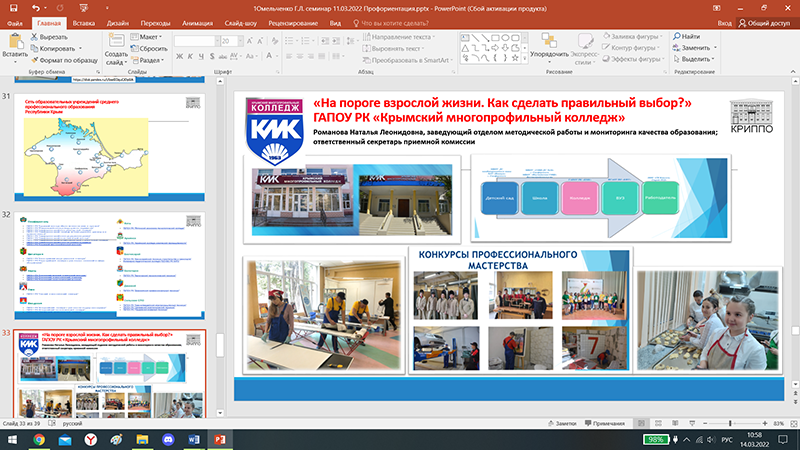The width and height of the screenshot is (800, 450).
Task: Pick the star shape in shapes gallery
Action: click(x=515, y=58)
